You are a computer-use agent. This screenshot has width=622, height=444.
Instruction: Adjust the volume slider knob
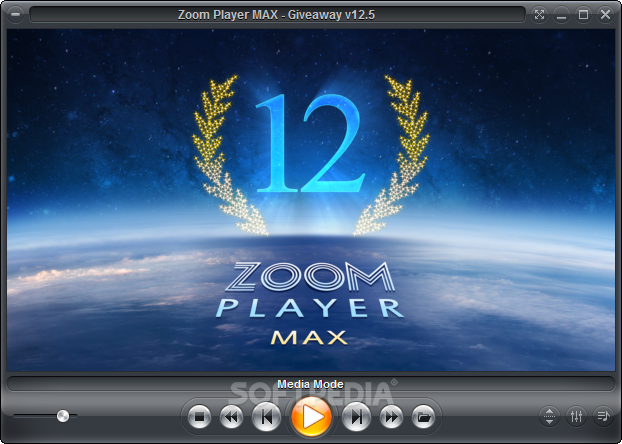pos(63,416)
